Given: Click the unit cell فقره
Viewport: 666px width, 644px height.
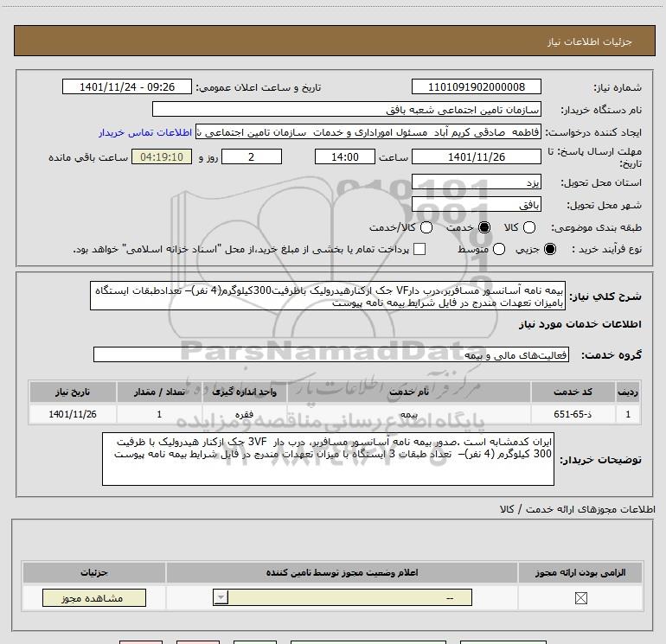Looking at the screenshot, I should coord(244,414).
